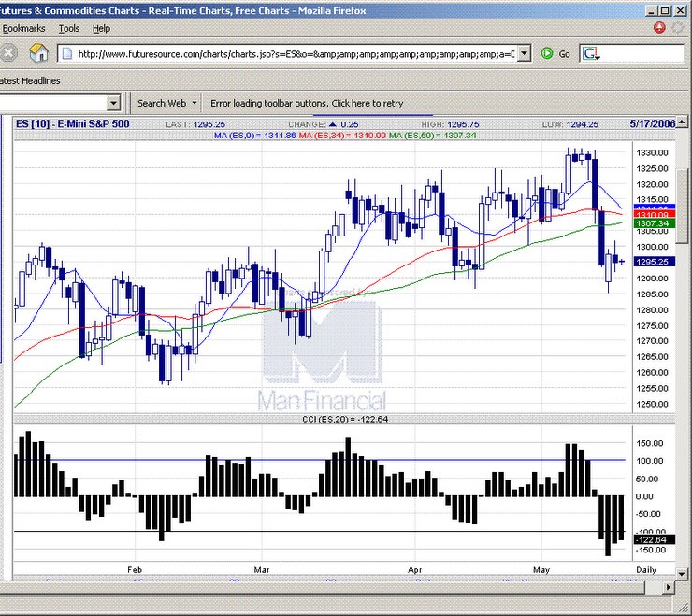Screen dimensions: 692x616
Task: Click the red 1310.09 price marker
Action: pyautogui.click(x=654, y=215)
